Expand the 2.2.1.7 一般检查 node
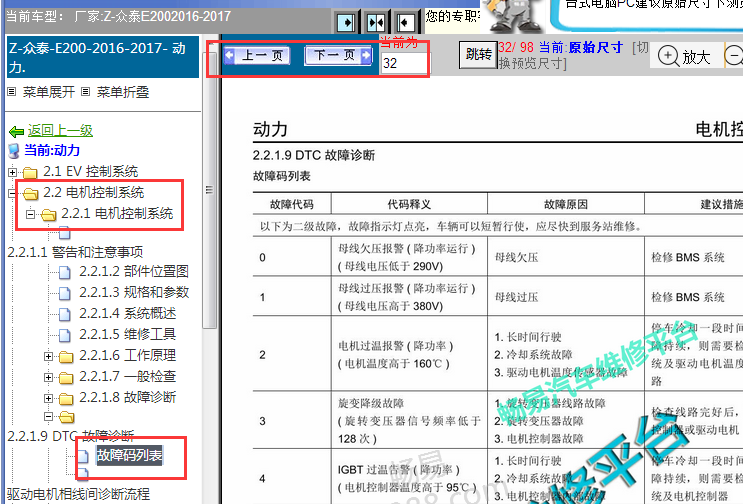743x504 pixels. (x=48, y=377)
